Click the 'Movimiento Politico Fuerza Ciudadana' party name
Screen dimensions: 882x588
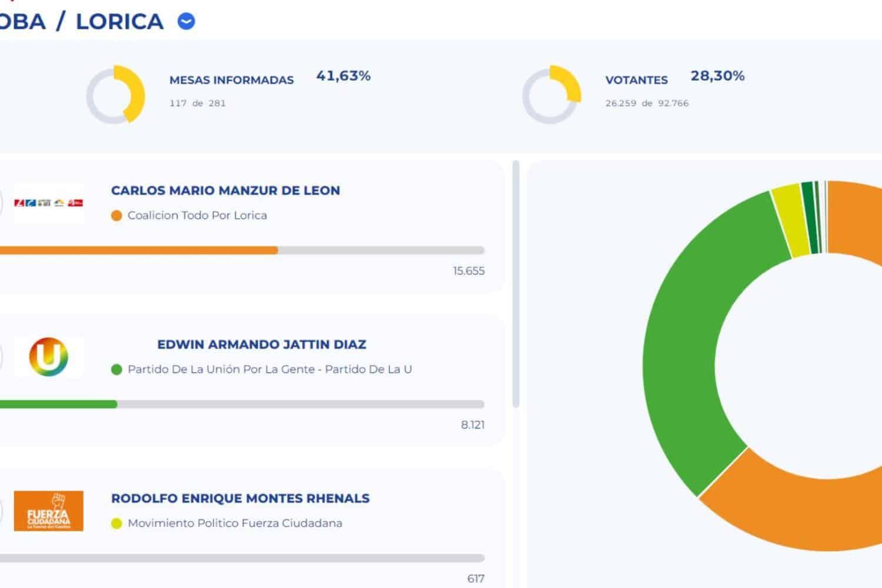click(235, 523)
